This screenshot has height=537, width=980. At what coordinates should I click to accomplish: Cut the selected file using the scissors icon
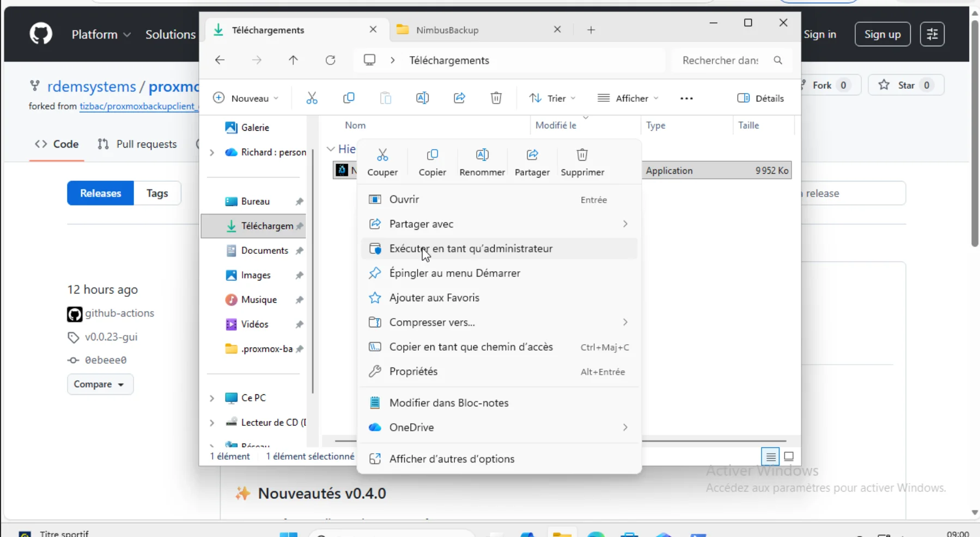click(x=311, y=98)
